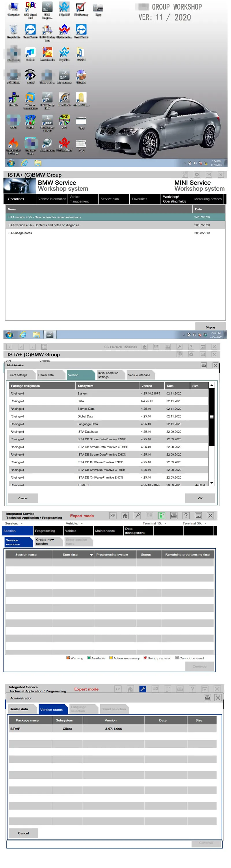The width and height of the screenshot is (231, 868).
Task: Click the XP button next to Expert mode
Action: (113, 516)
